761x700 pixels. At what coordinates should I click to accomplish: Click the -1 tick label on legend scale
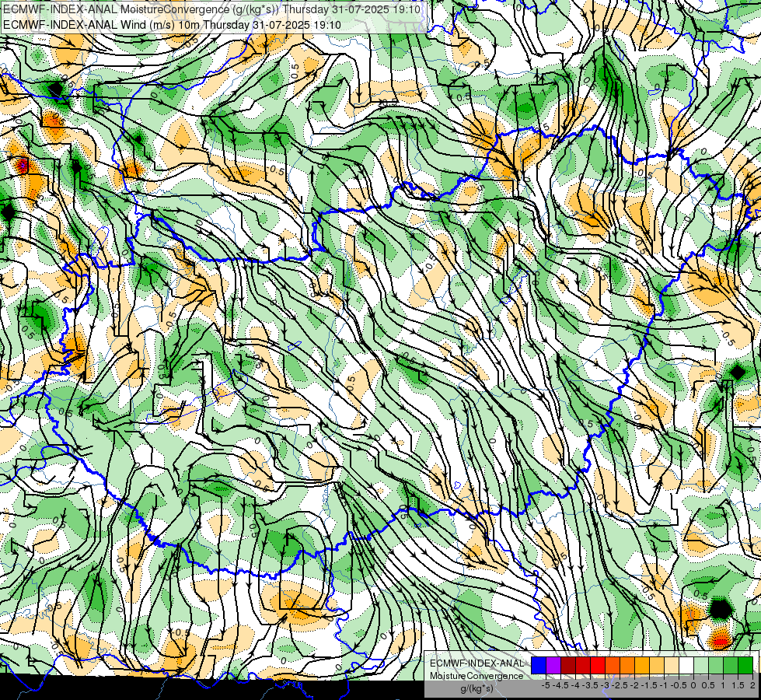(664, 685)
